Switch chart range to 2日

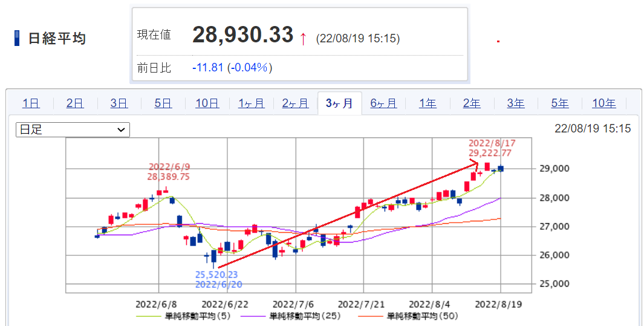pos(75,103)
